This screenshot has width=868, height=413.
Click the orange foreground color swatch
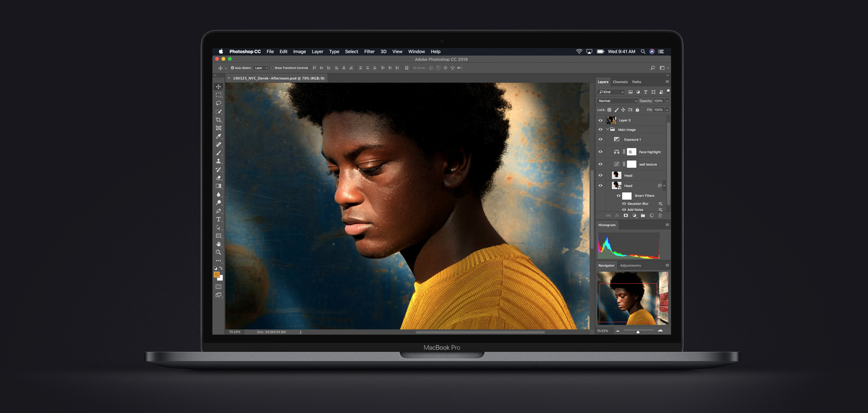(x=216, y=274)
